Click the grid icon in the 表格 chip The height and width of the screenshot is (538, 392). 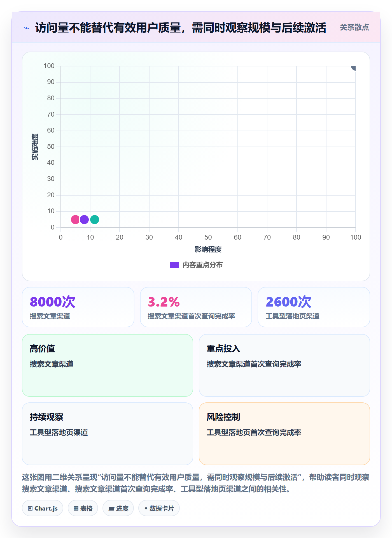76,509
